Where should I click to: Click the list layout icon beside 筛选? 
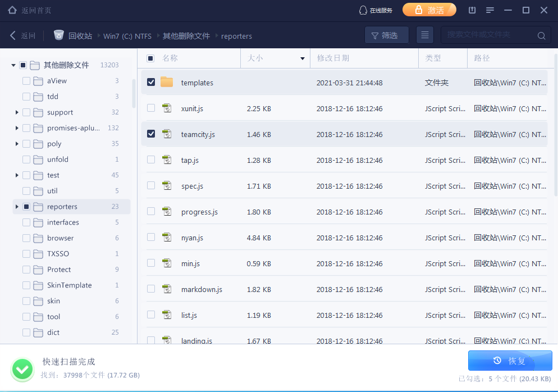[x=425, y=34]
